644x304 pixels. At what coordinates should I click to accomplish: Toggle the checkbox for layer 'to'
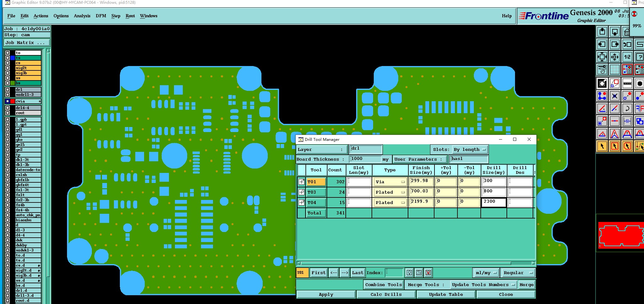(7, 53)
